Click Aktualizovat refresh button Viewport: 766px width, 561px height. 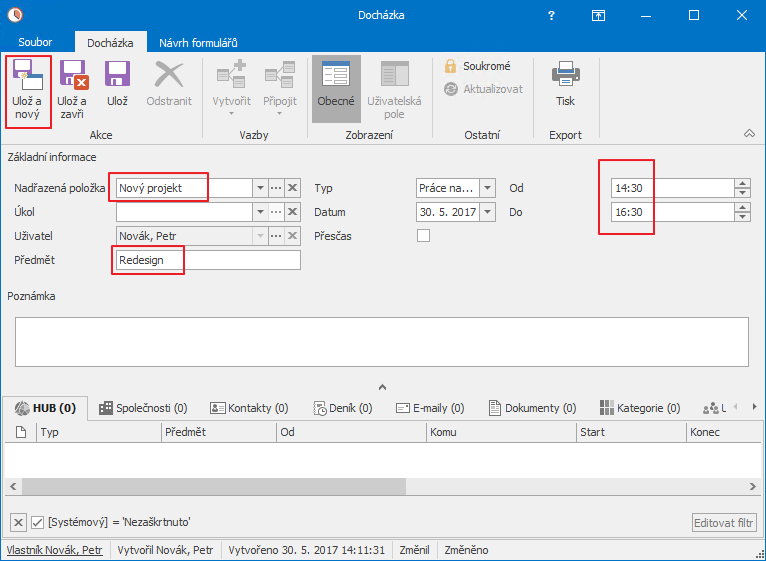[x=483, y=89]
